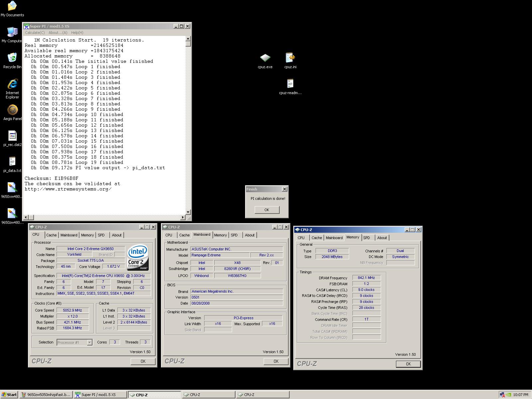Open CPU tab in Mainboard CPU-Z window
The width and height of the screenshot is (532, 399).
(x=169, y=235)
